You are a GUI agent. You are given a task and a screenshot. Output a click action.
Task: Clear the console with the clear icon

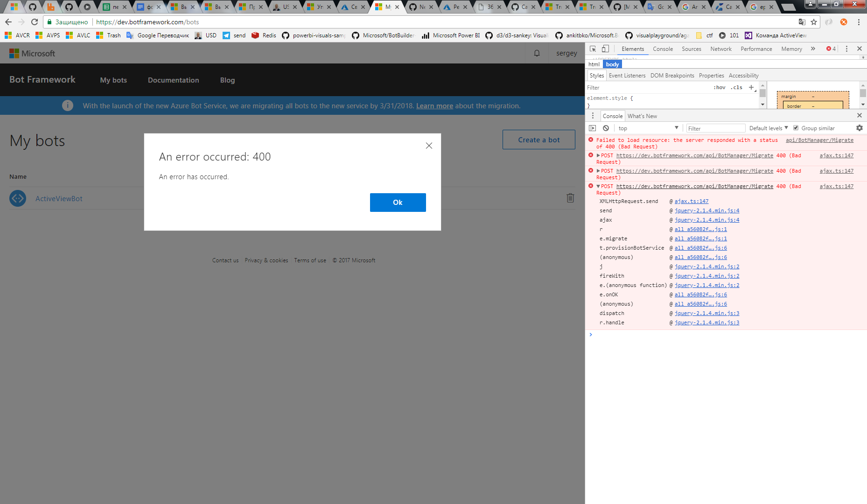606,128
